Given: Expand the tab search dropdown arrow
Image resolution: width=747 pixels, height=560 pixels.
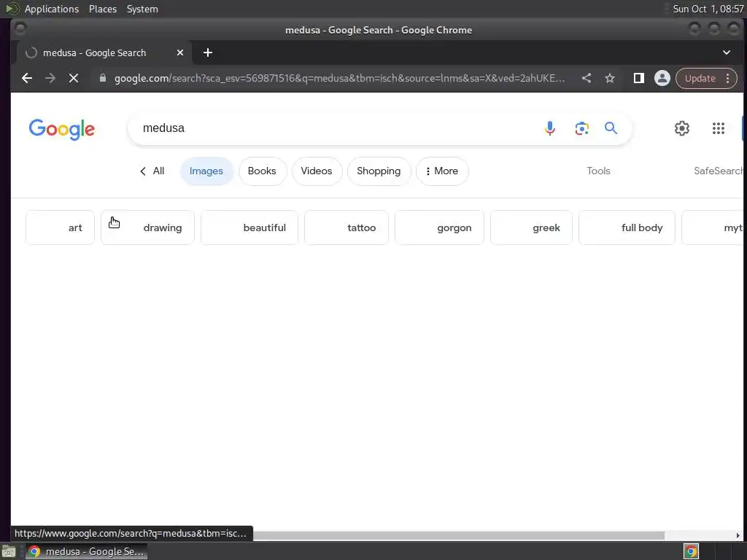Looking at the screenshot, I should point(727,52).
